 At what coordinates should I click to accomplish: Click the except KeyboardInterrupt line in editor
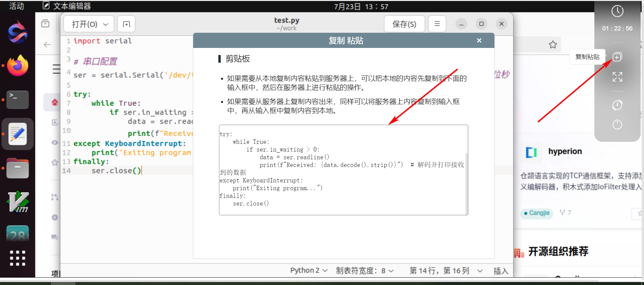point(129,144)
